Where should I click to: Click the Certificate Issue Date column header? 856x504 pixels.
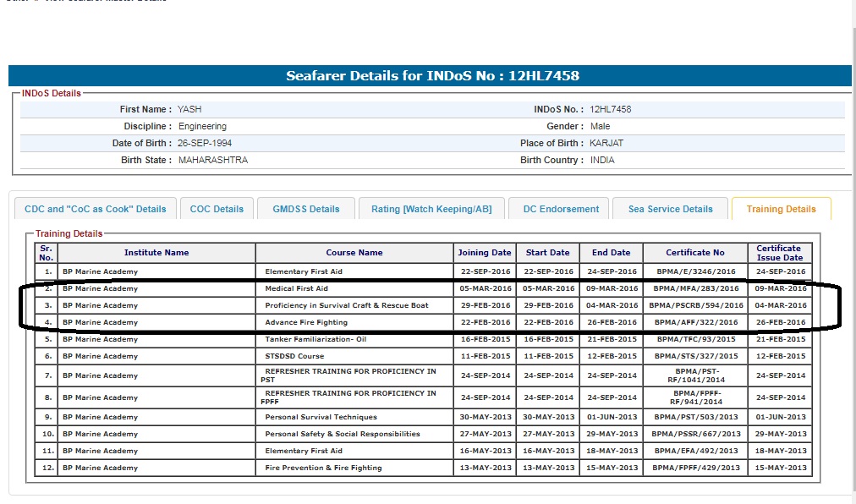coord(779,253)
